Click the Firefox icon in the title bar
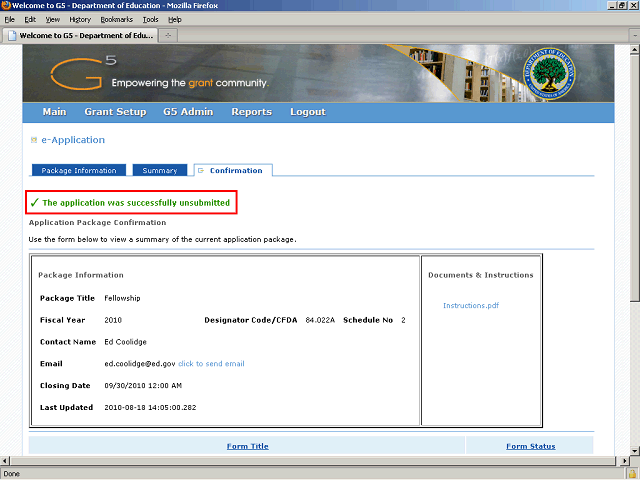 point(5,5)
